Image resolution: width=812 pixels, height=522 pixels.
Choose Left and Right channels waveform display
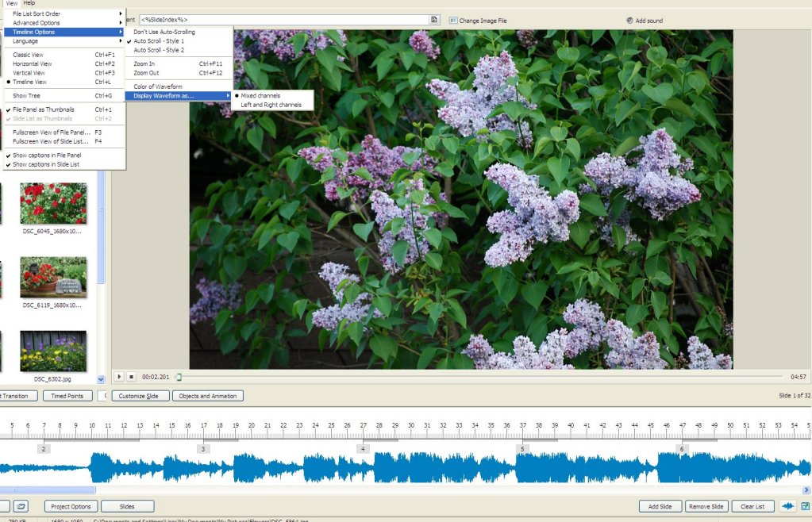pos(271,105)
